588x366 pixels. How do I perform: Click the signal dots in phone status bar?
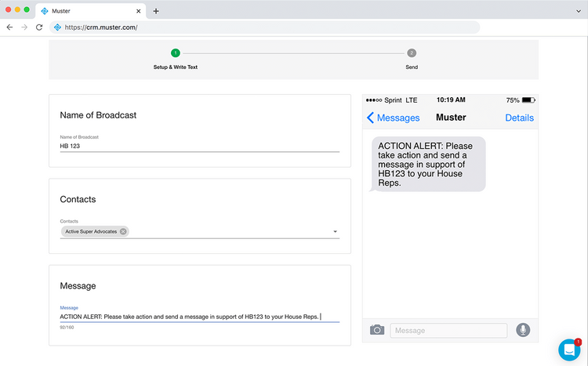tap(374, 100)
